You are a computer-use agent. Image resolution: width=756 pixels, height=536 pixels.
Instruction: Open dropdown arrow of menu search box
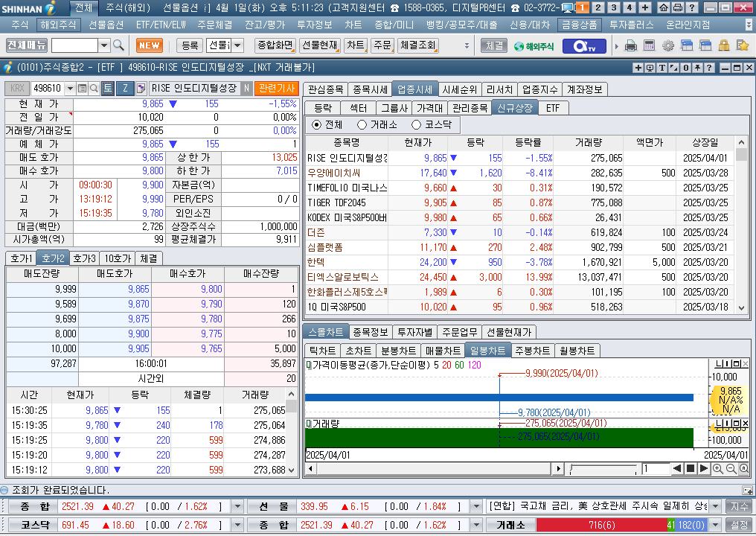(x=104, y=46)
